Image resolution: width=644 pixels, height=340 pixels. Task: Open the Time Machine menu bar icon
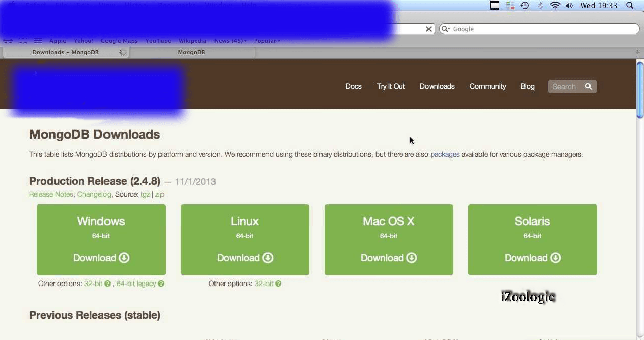(525, 6)
